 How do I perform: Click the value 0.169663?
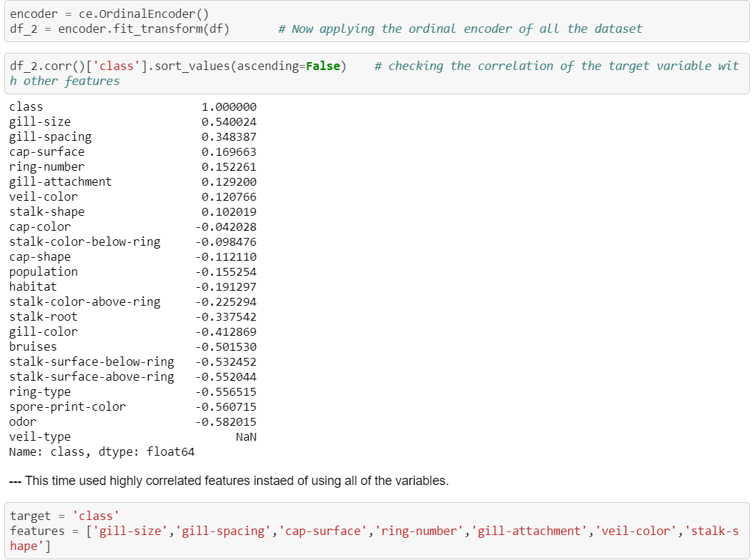click(x=229, y=152)
